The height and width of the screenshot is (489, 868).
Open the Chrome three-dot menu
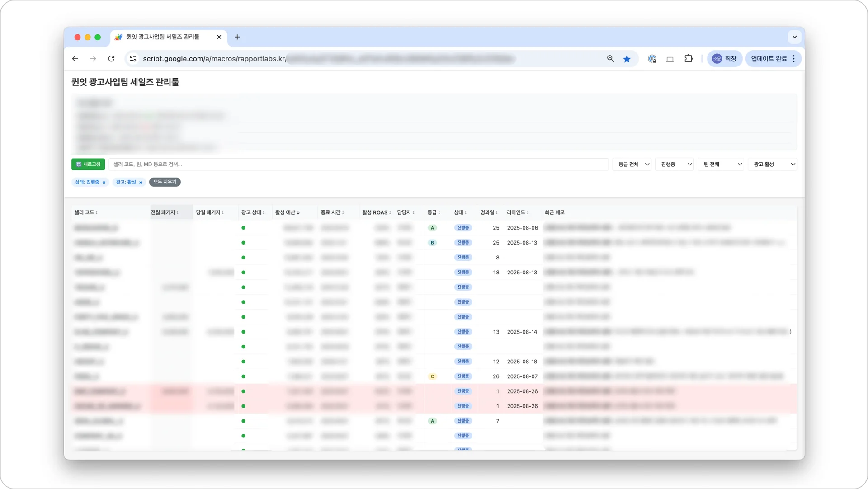point(794,59)
